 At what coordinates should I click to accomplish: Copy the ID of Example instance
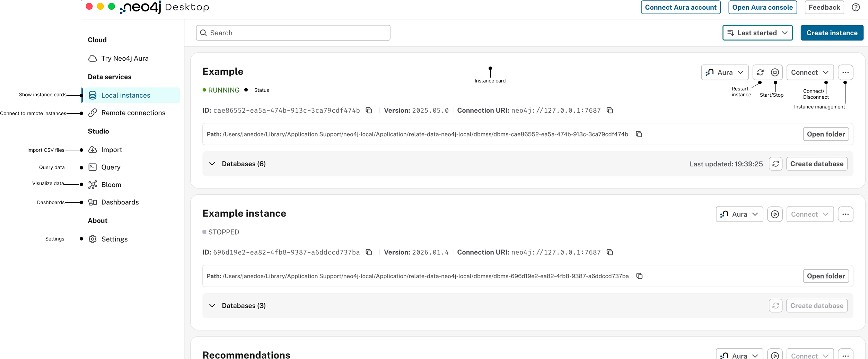369,252
